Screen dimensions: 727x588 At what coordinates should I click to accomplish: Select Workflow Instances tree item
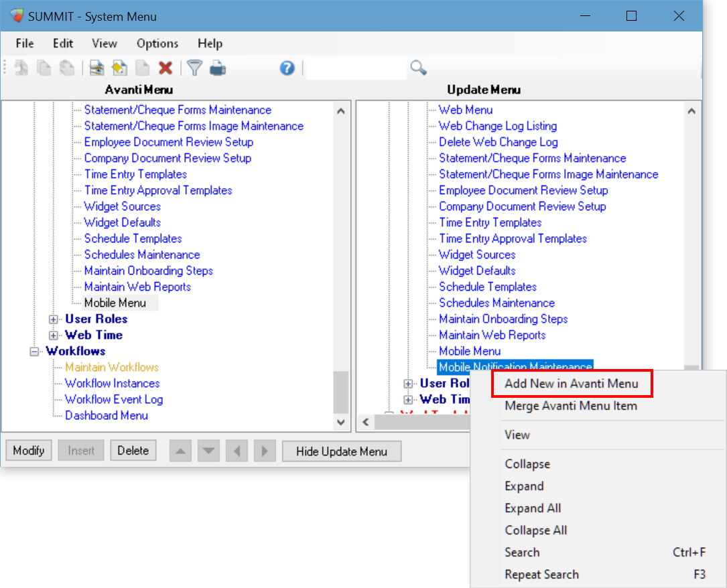(112, 383)
